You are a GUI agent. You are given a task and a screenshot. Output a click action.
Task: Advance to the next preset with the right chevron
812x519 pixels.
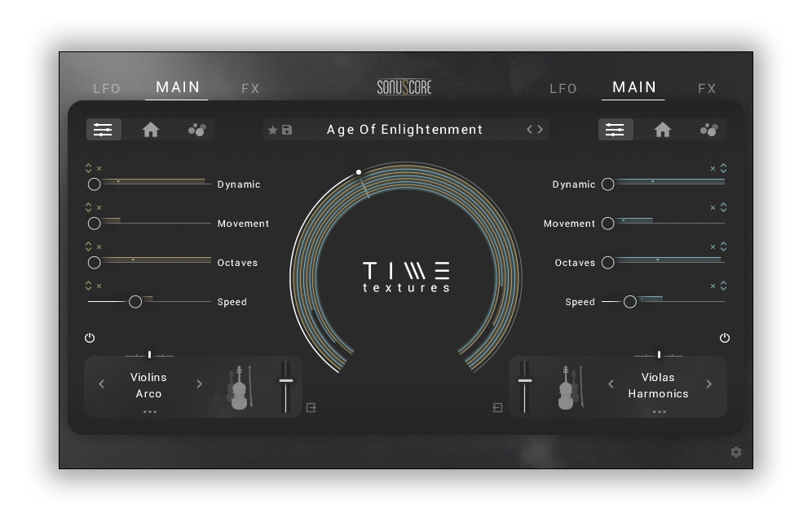click(x=540, y=129)
